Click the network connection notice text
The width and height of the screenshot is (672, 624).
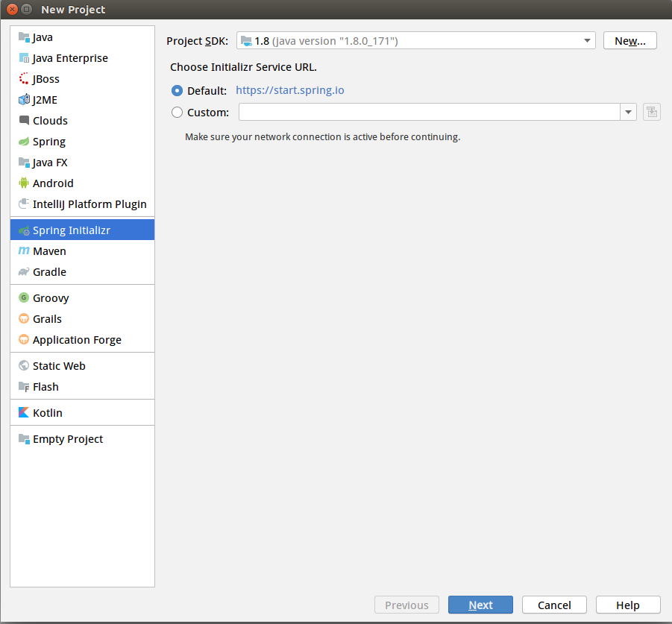[x=322, y=137]
